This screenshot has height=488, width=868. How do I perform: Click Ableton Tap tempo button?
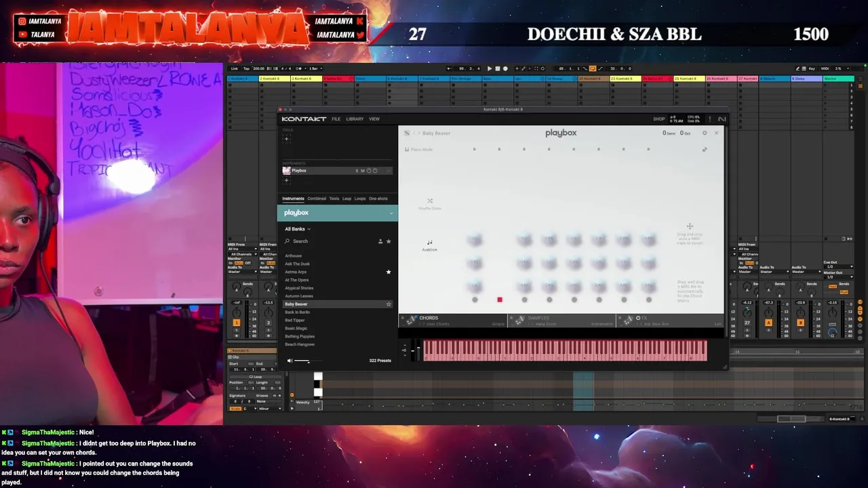247,68
